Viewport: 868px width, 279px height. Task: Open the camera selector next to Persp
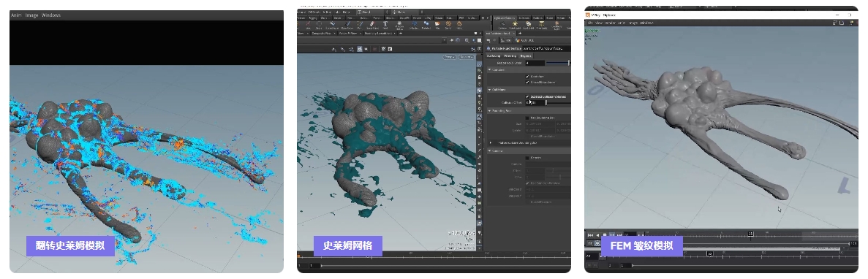tap(466, 57)
